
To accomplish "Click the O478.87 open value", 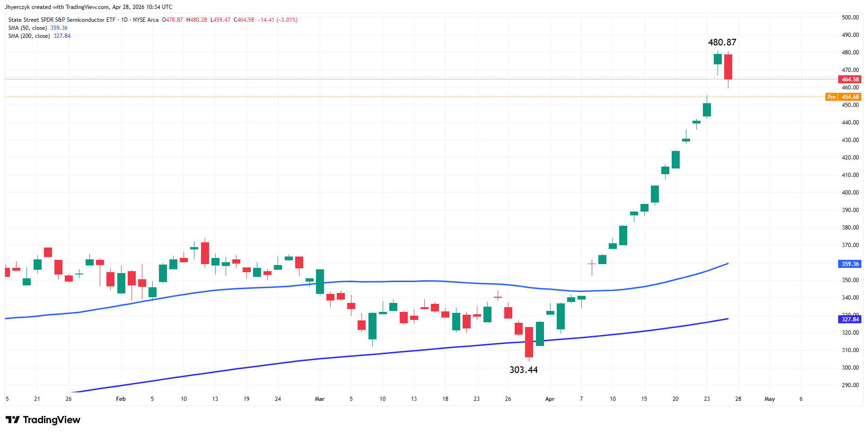I will pos(173,20).
